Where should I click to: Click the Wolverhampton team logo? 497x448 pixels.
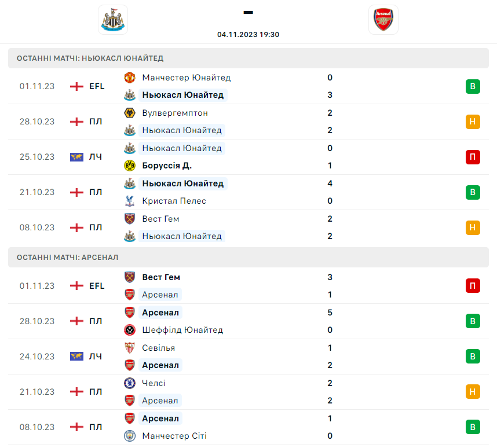tap(130, 113)
